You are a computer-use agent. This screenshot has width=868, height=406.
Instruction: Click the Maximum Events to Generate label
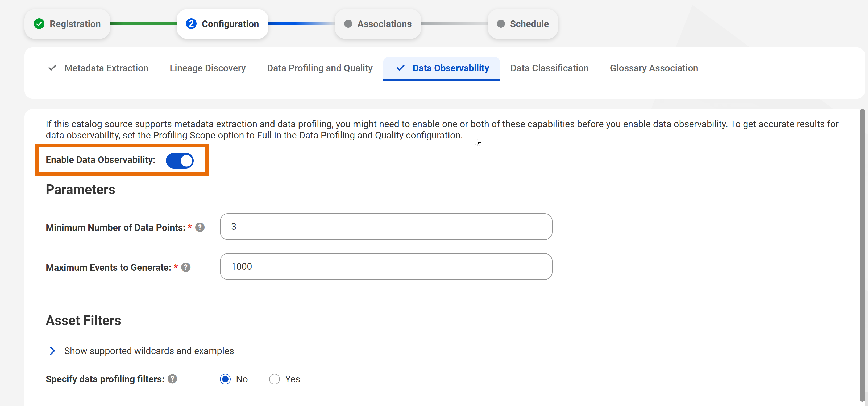[109, 267]
